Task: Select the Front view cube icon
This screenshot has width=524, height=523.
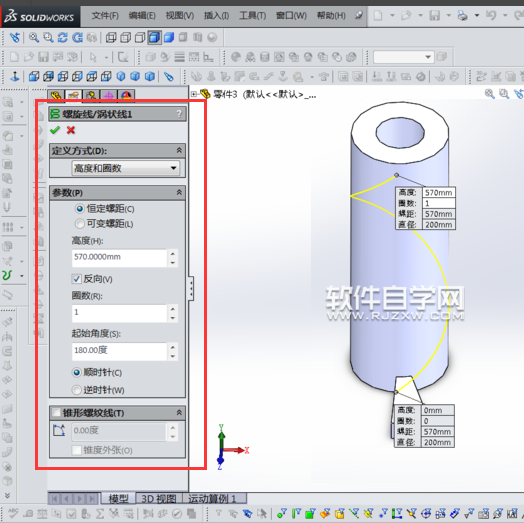Action: tap(33, 77)
